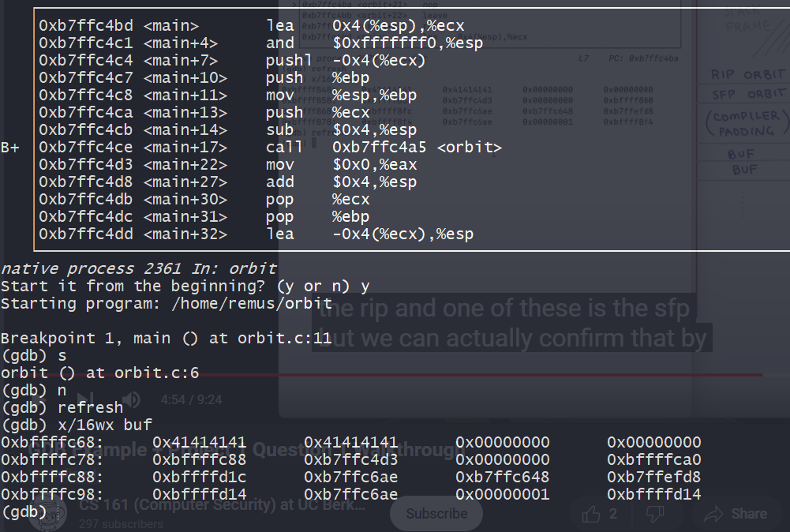Image resolution: width=790 pixels, height=532 pixels.
Task: Subscribe to the CS 161 channel
Action: tap(436, 514)
